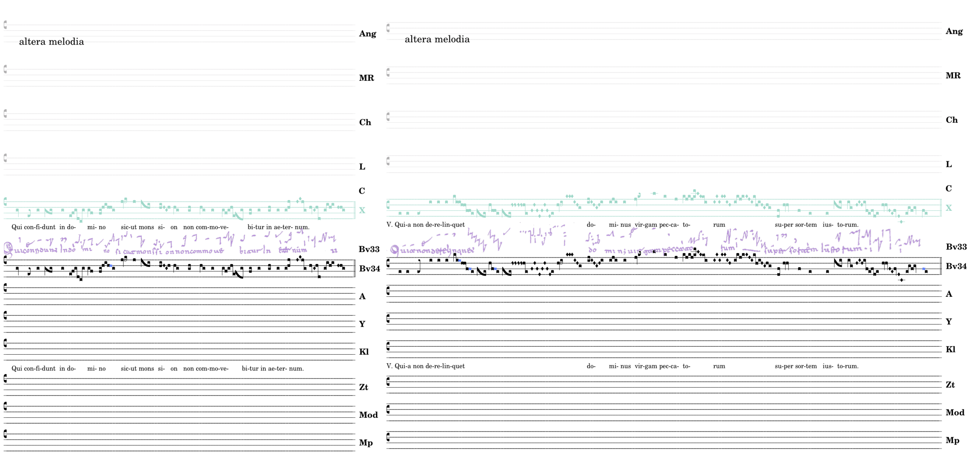Select the right 'altera melodia' annotation

[x=437, y=39]
